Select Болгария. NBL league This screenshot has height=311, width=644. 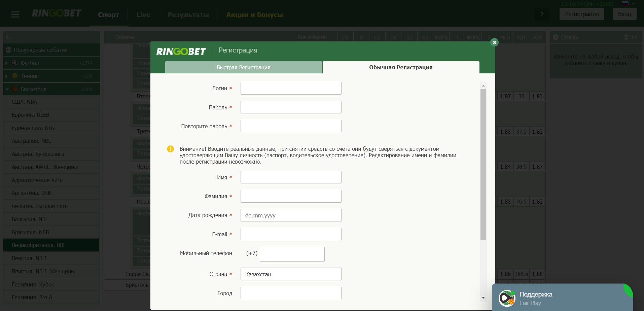[51, 219]
